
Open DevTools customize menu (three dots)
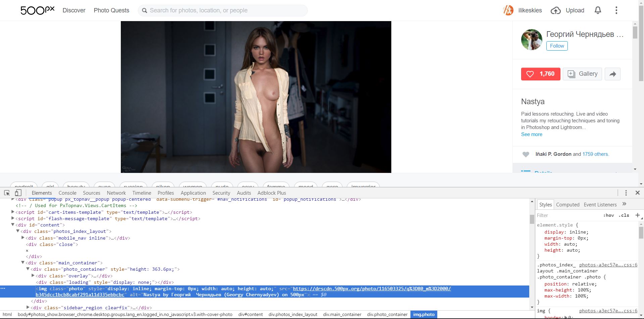(626, 193)
